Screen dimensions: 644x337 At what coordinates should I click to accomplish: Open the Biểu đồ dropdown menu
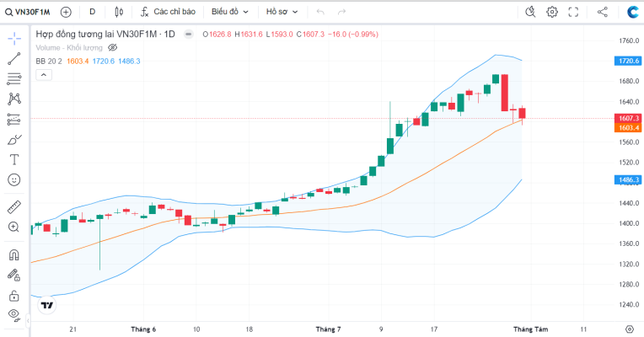[x=230, y=12]
